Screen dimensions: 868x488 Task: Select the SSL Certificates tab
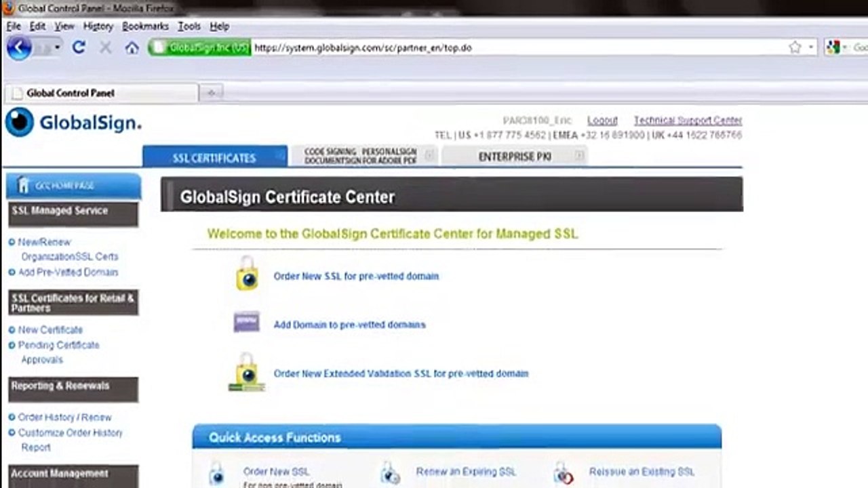coord(215,157)
